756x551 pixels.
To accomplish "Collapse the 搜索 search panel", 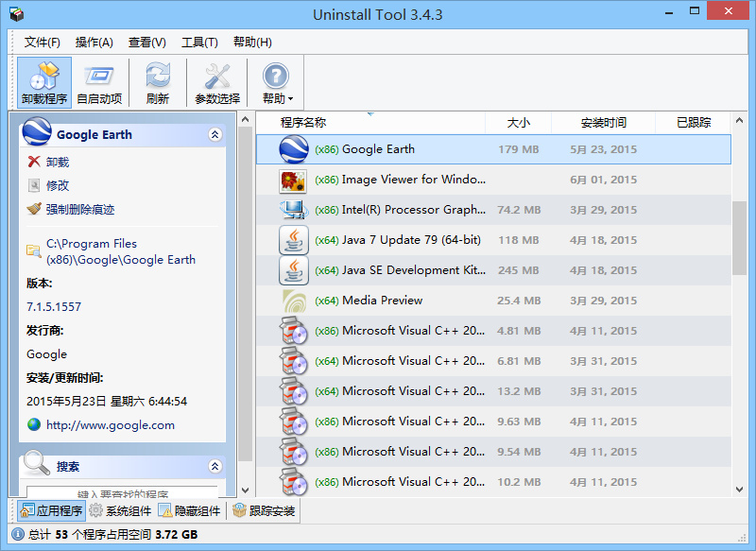I will (x=215, y=466).
